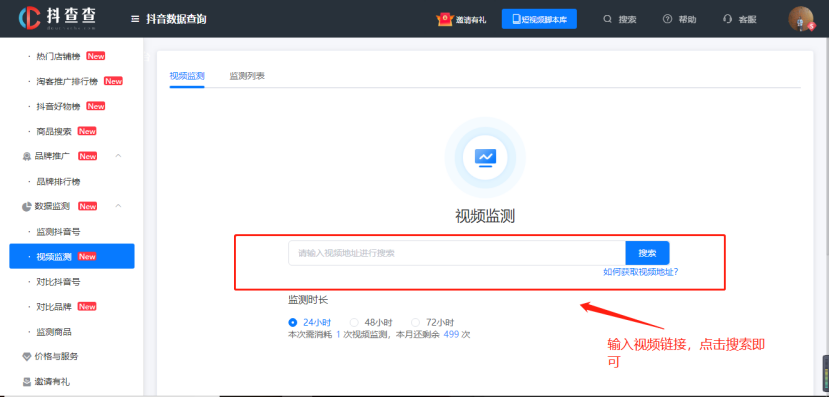Open 监测抖音号 in sidebar
This screenshot has height=397, width=829.
tap(58, 232)
